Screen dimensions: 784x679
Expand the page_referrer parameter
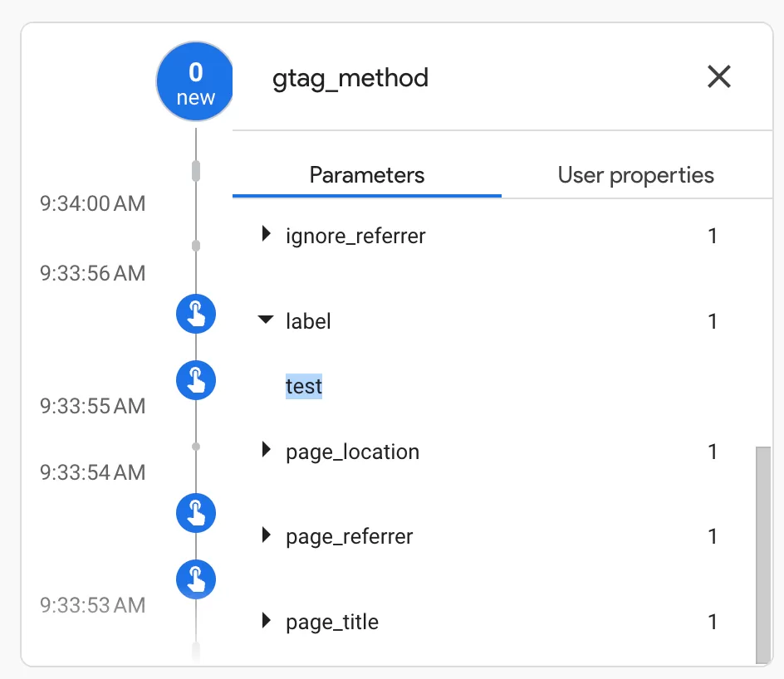266,535
